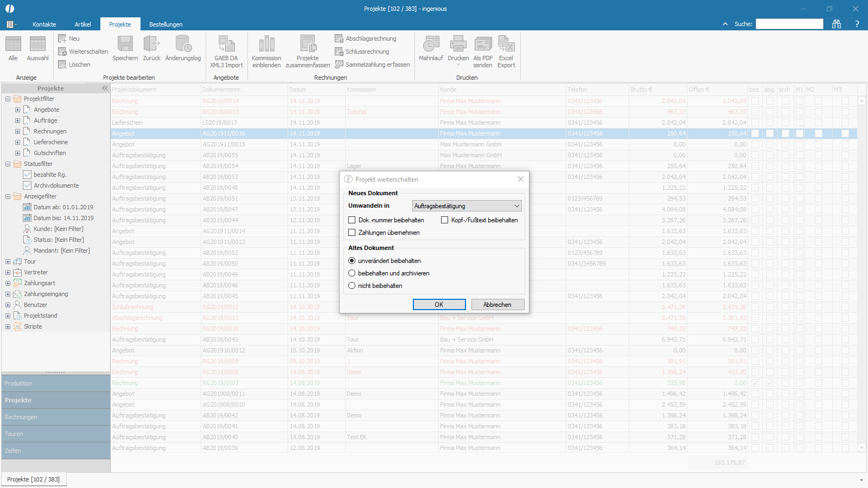Click Kommission einblenden icon

tap(266, 44)
